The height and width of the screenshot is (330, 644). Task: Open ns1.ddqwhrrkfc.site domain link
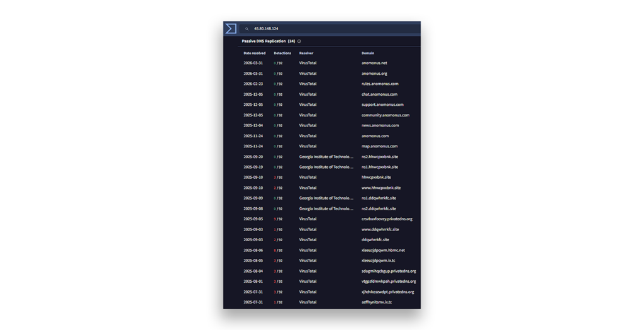click(379, 198)
